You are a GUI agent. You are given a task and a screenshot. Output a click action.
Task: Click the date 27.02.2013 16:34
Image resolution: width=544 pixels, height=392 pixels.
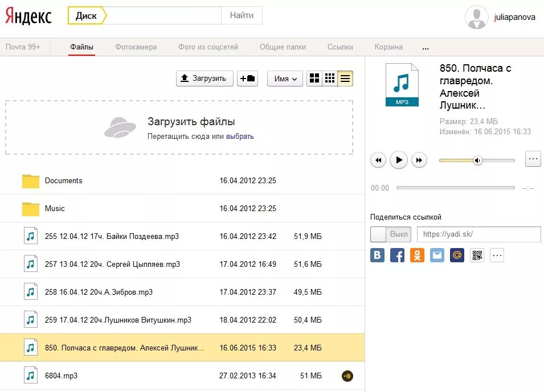point(248,376)
